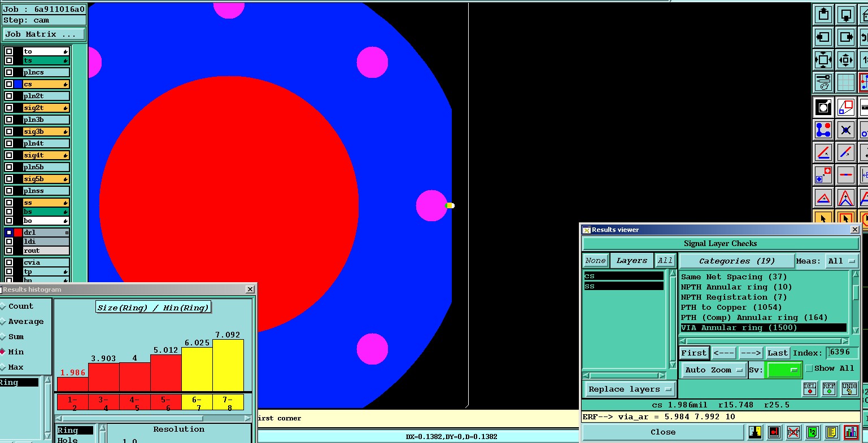Toggle the grid display icon
868x443 pixels.
(845, 82)
